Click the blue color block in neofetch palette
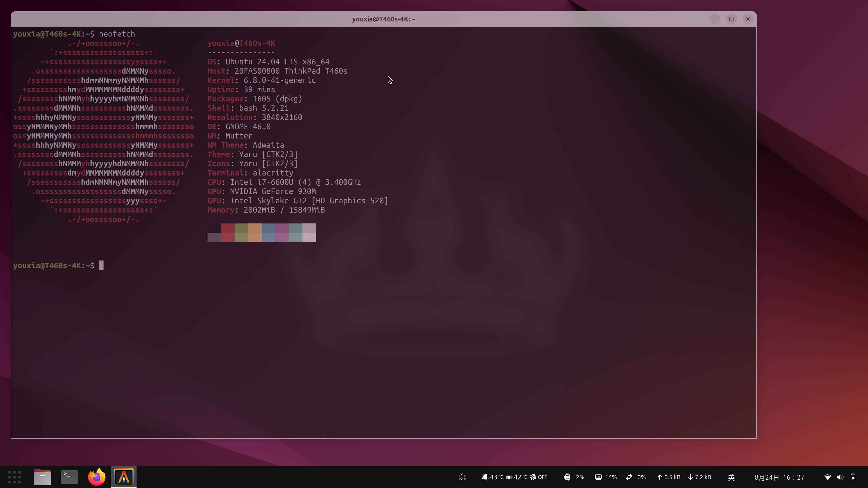 (x=269, y=233)
